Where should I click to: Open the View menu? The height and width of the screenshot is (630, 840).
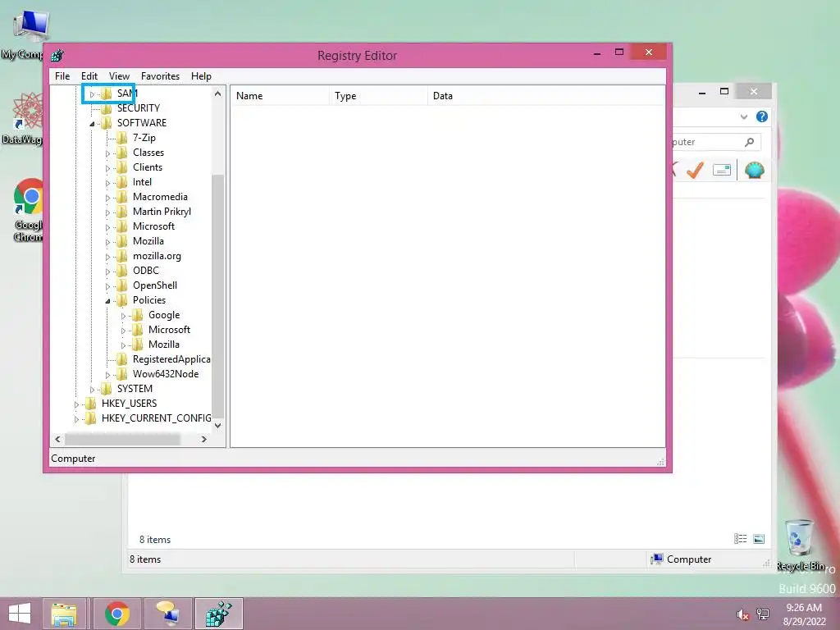coord(119,76)
